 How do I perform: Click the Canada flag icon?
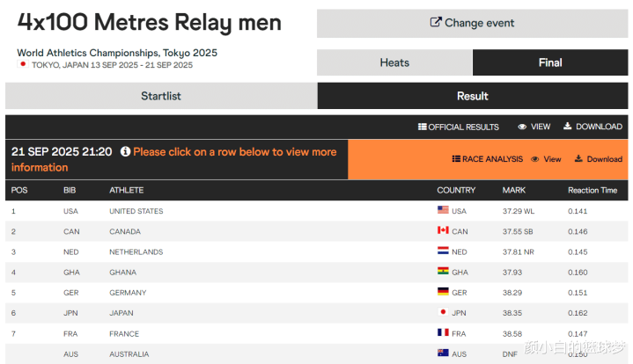443,231
